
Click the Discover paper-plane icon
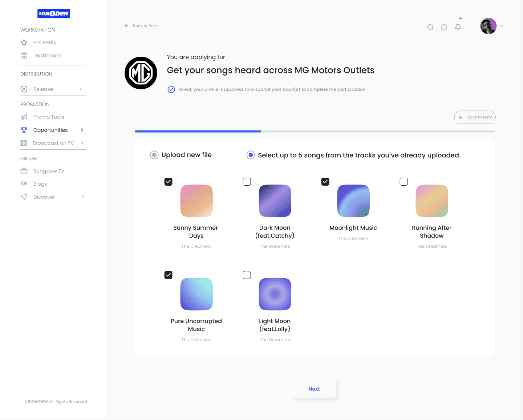[x=24, y=197]
